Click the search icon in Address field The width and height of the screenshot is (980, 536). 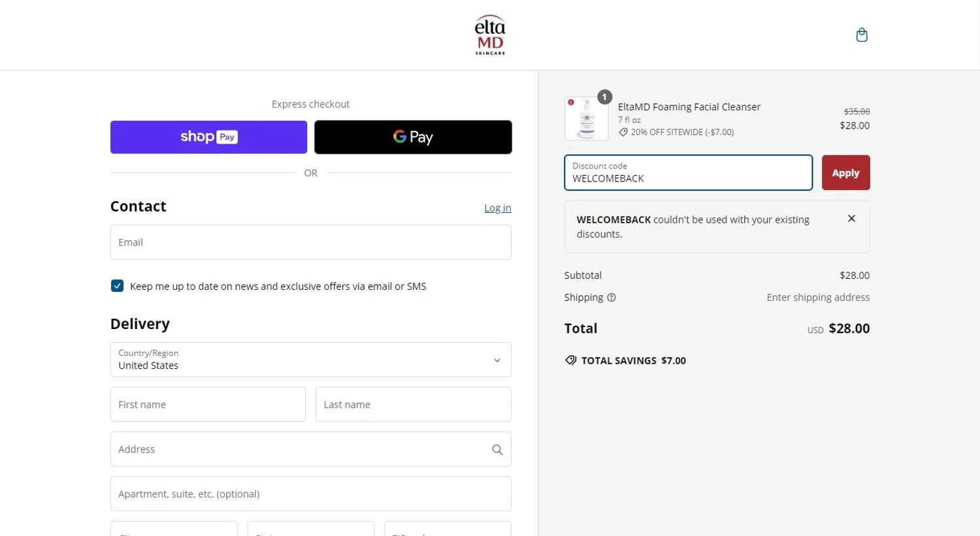tap(497, 449)
